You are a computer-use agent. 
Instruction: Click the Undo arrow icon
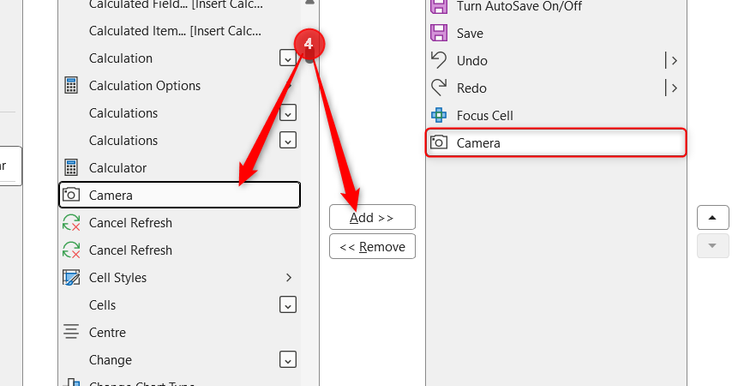click(439, 60)
